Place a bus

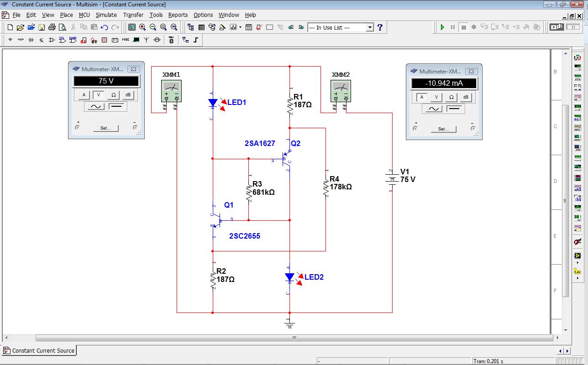click(x=196, y=40)
